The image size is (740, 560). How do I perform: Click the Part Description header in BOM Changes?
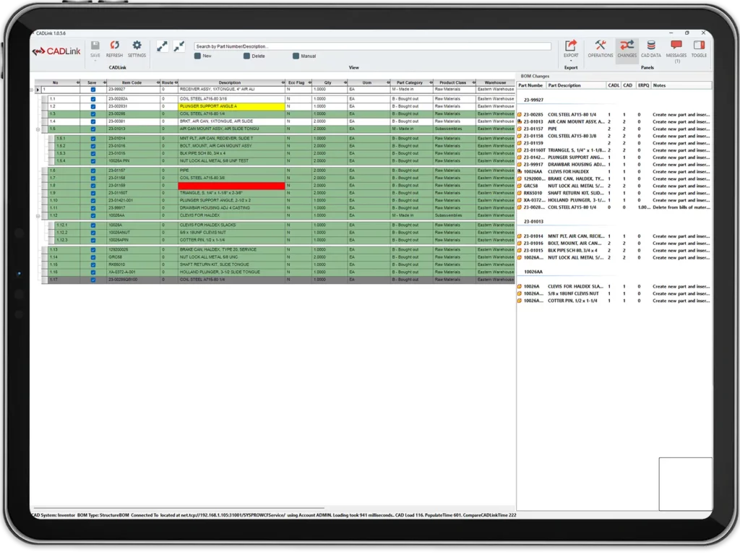[x=576, y=85]
